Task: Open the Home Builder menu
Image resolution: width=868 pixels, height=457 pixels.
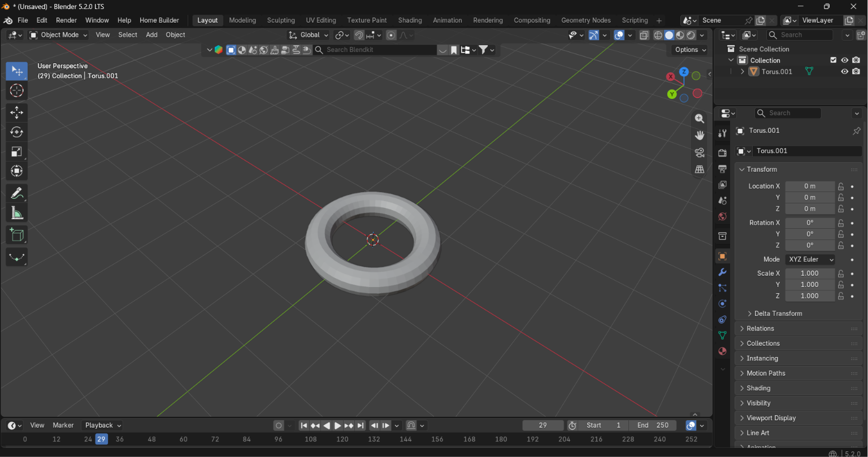Action: point(159,20)
